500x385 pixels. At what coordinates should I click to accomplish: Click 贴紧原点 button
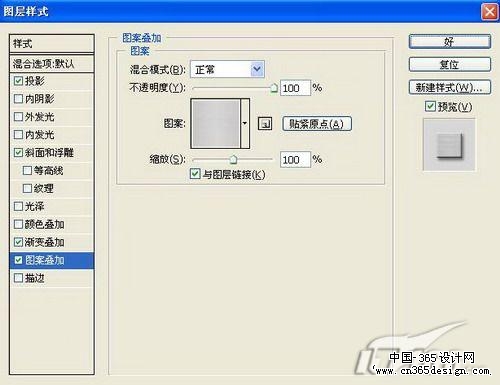317,124
